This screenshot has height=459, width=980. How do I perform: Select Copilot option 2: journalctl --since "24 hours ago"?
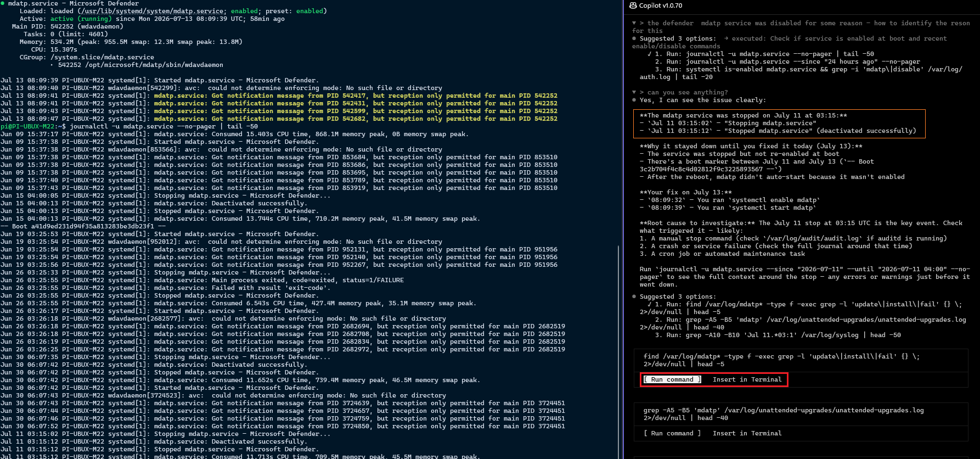pos(787,61)
